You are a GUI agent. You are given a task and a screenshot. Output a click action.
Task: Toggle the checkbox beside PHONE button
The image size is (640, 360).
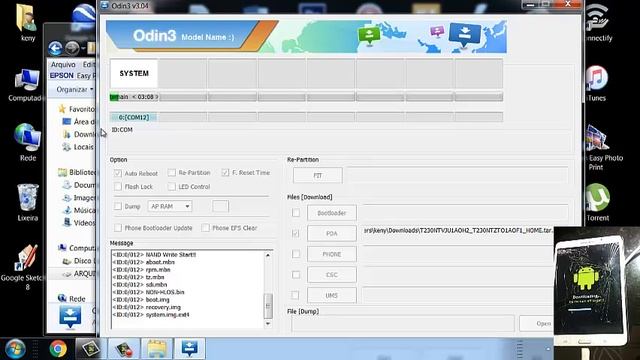tap(296, 254)
